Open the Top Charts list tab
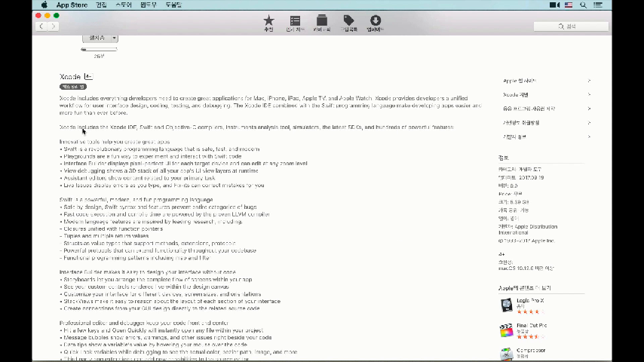Screen dimensions: 644x362 point(295,23)
